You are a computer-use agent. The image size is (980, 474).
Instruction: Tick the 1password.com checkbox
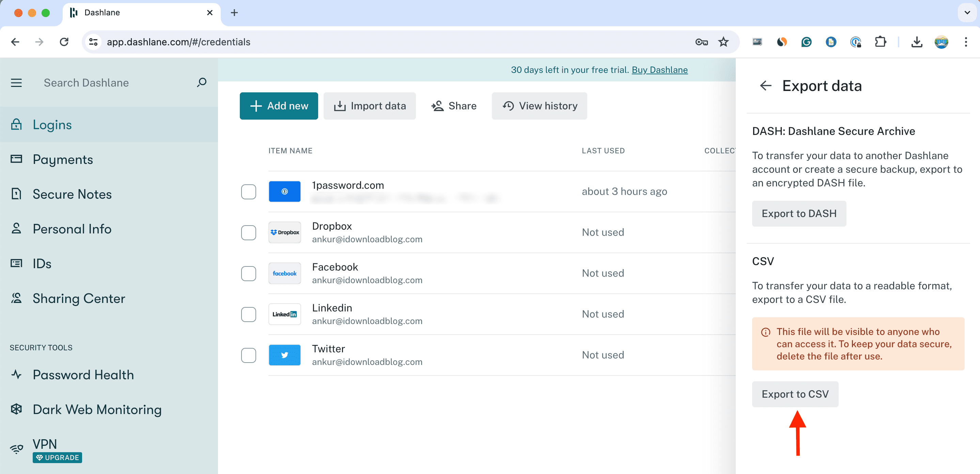pos(248,192)
